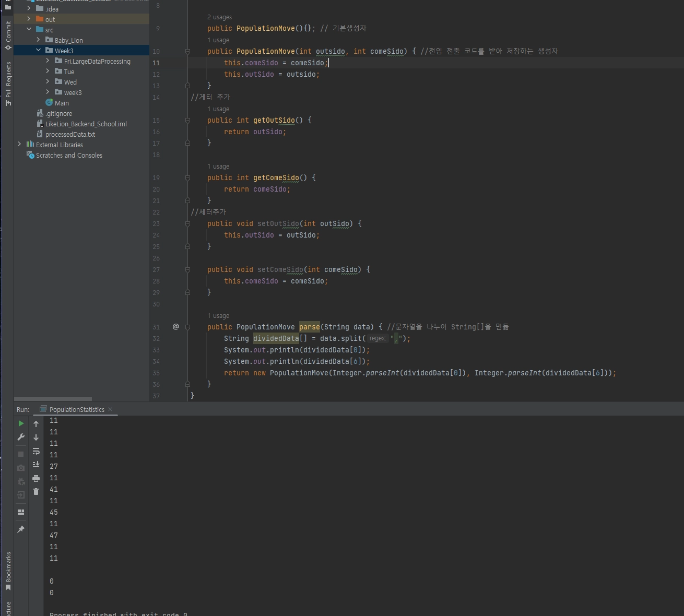
Task: Clear console output with trash icon
Action: (36, 492)
